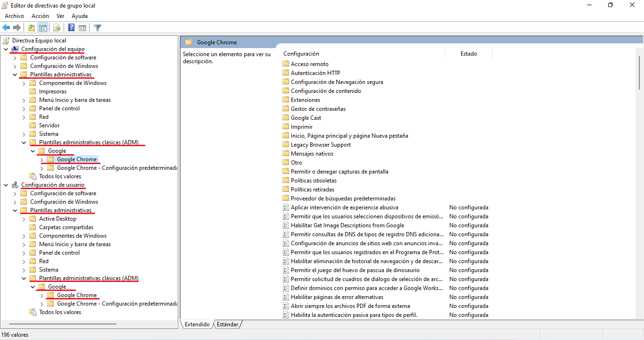Click the Up one level folder icon
This screenshot has width=644, height=340.
point(32,27)
